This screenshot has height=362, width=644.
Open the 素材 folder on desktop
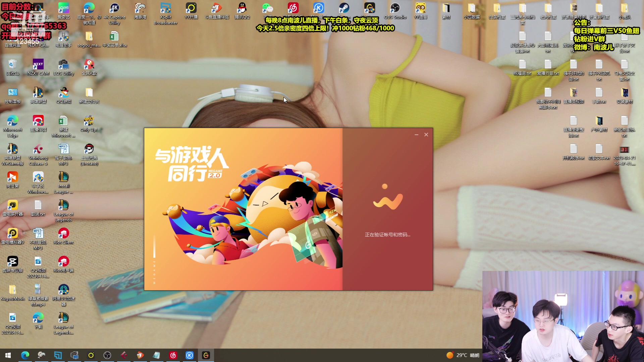tap(446, 11)
